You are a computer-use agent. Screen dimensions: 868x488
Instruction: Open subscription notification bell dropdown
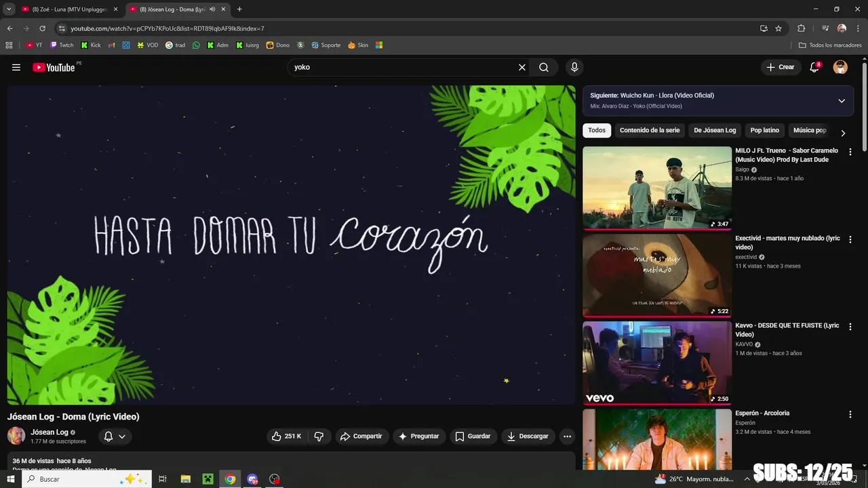pos(115,436)
